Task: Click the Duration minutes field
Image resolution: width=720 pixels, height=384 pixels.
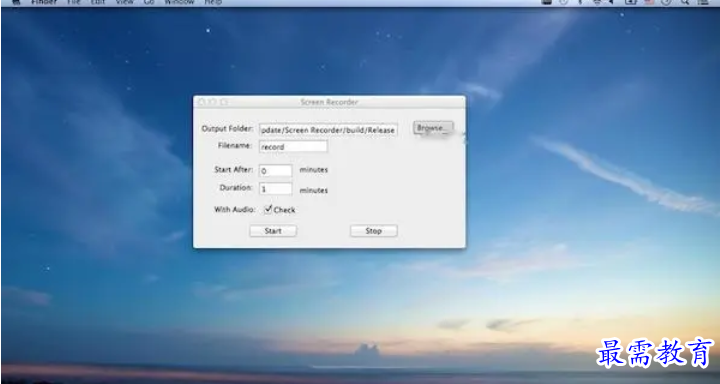Action: [x=276, y=189]
